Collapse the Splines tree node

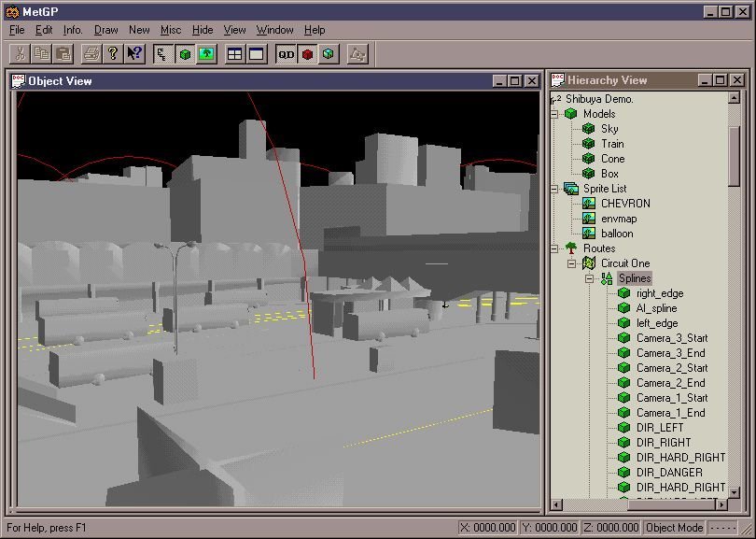(589, 278)
